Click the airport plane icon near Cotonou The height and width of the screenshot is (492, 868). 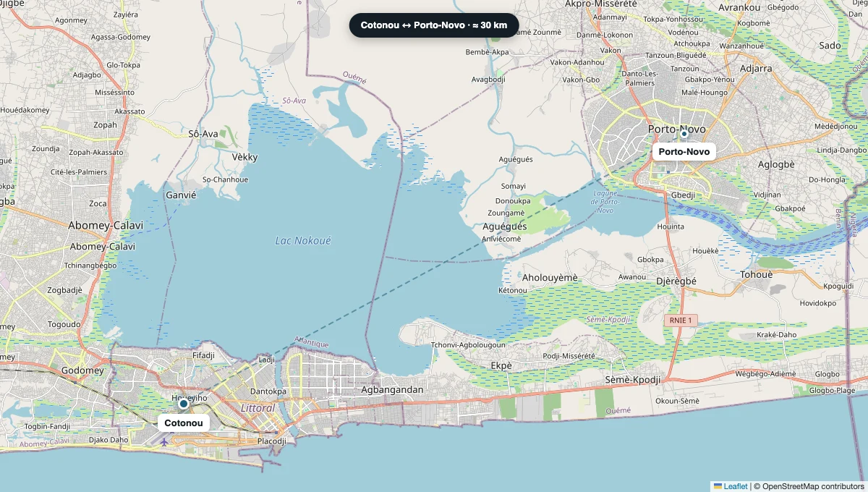tap(165, 441)
